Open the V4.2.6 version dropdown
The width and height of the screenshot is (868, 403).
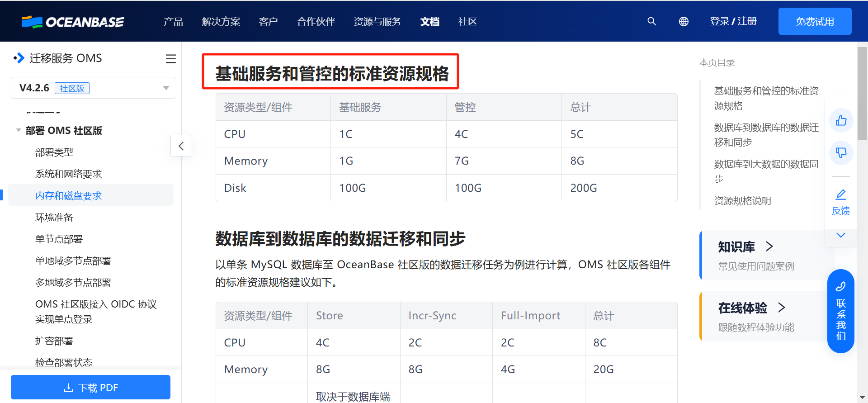click(x=94, y=88)
